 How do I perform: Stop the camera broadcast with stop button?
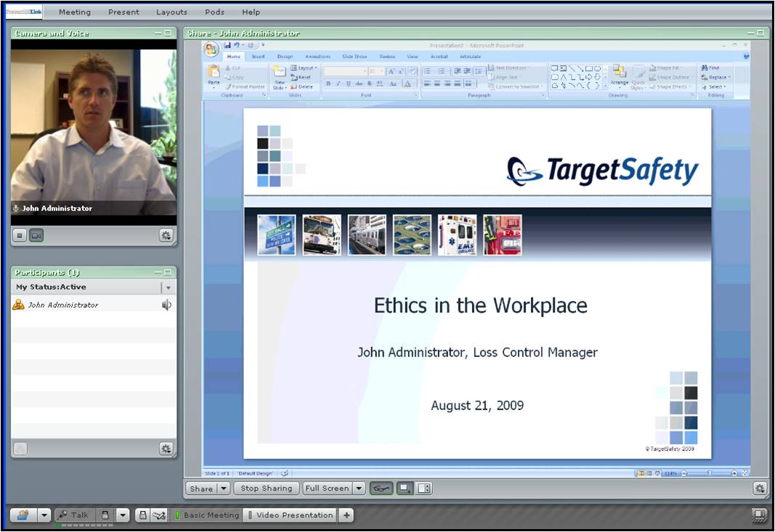[x=20, y=236]
